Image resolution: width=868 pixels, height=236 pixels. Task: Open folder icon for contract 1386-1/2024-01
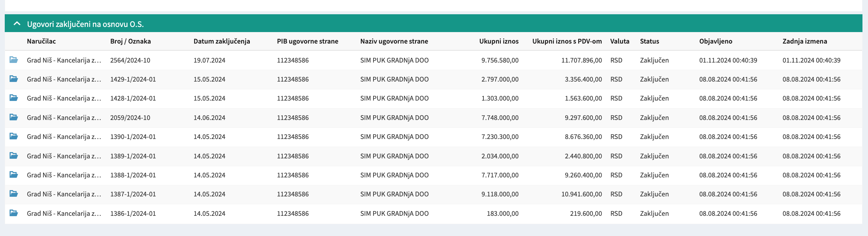click(x=14, y=213)
